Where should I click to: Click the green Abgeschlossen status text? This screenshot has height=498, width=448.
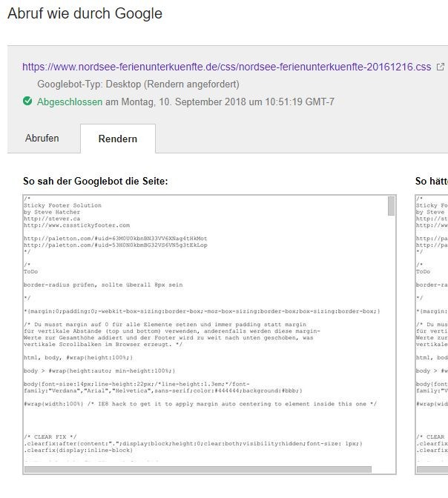tap(70, 102)
